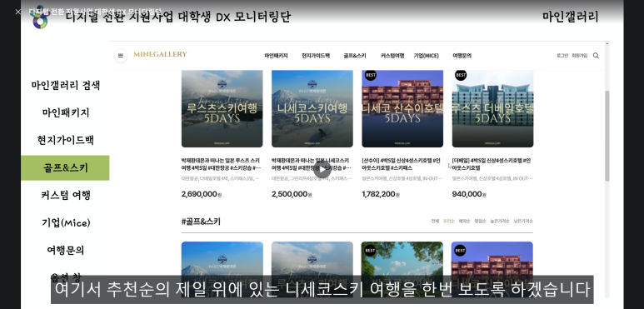This screenshot has width=644, height=309.
Task: Close the video with the X icon
Action: click(17, 12)
